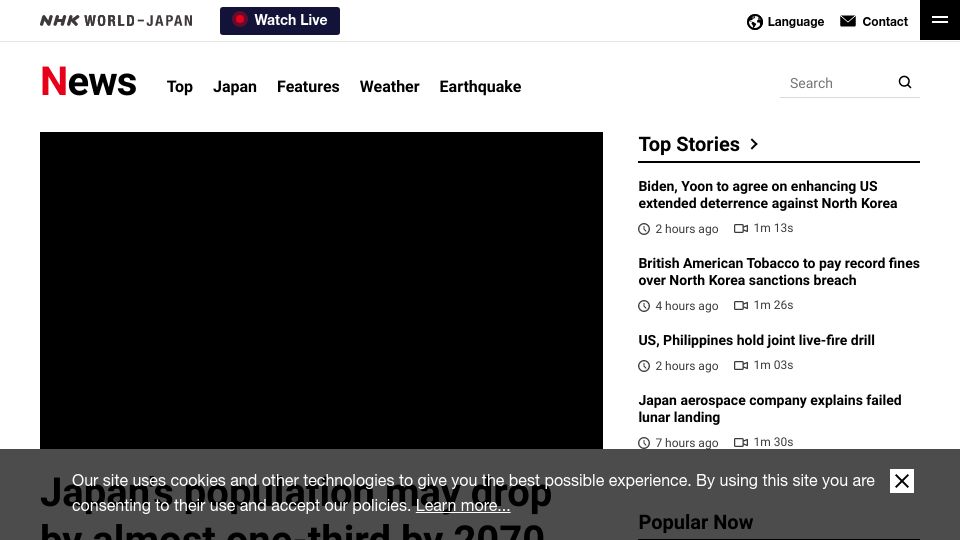The image size is (960, 540).
Task: Click the video icon beside 1m 03s
Action: [741, 366]
